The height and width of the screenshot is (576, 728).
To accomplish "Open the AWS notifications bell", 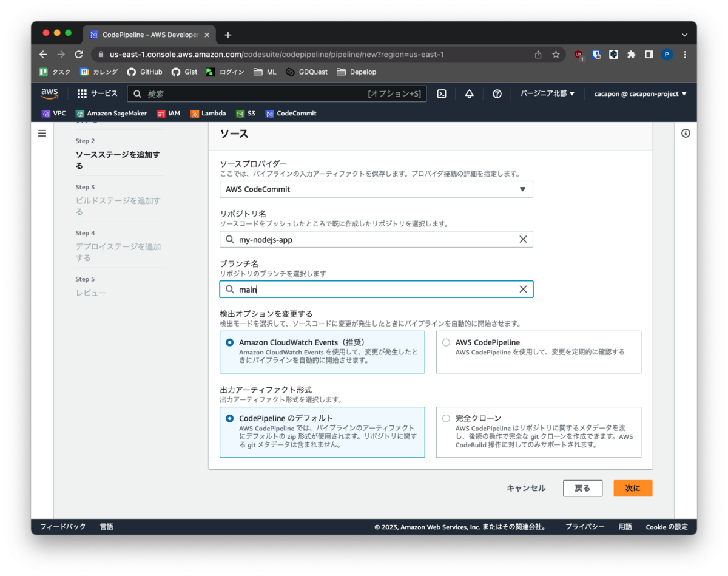I will [468, 93].
